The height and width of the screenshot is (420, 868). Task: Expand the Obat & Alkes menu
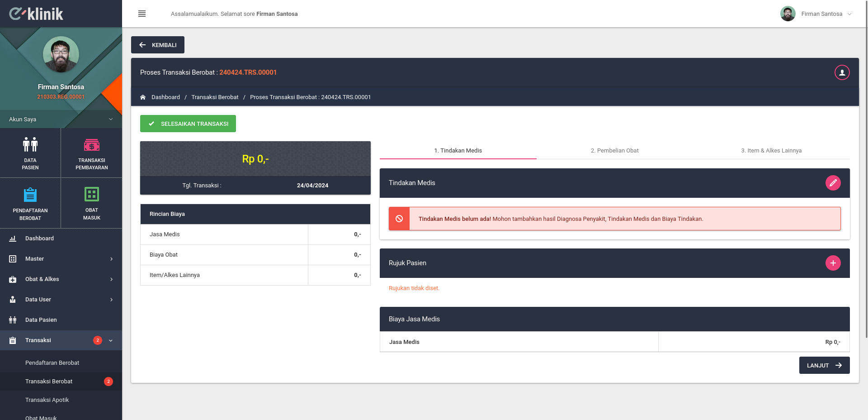click(61, 279)
